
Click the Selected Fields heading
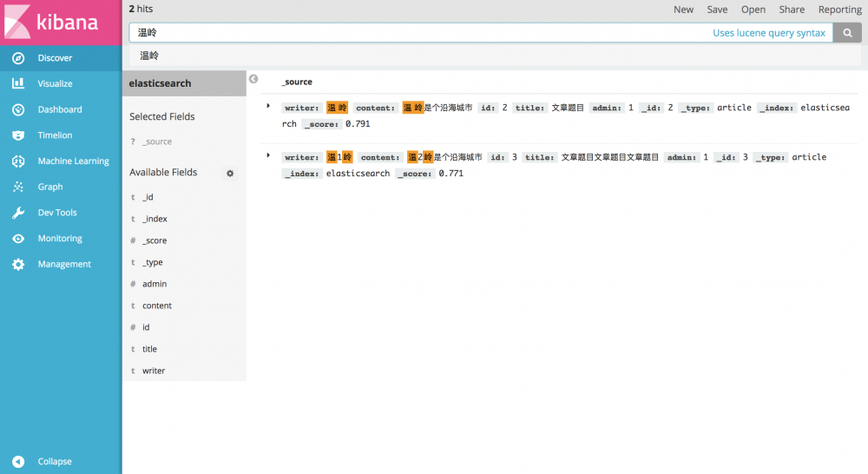162,117
